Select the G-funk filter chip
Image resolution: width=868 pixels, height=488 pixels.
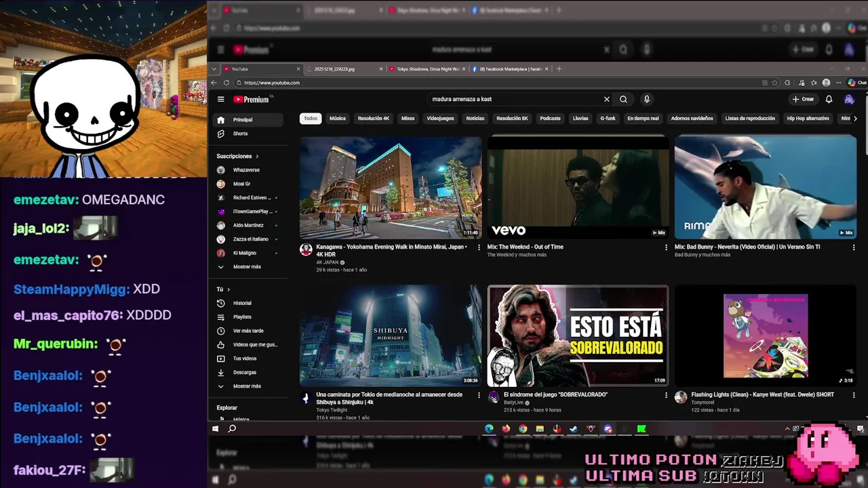[x=608, y=118]
